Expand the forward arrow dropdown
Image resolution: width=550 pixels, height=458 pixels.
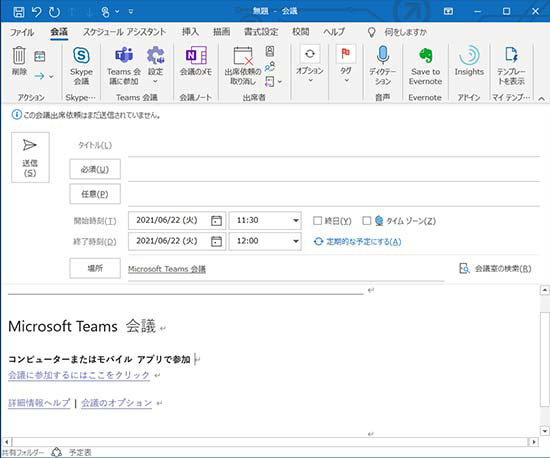(51, 76)
